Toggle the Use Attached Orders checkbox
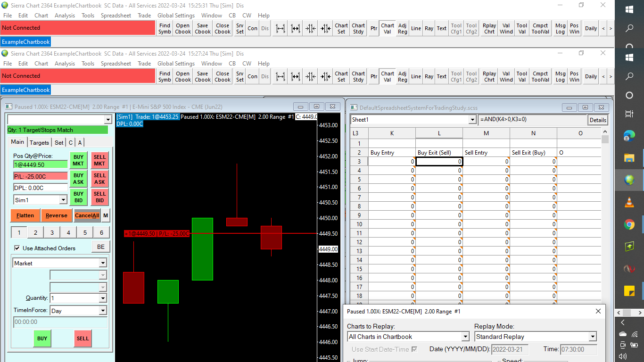Viewport: 644px width, 362px height. (17, 248)
